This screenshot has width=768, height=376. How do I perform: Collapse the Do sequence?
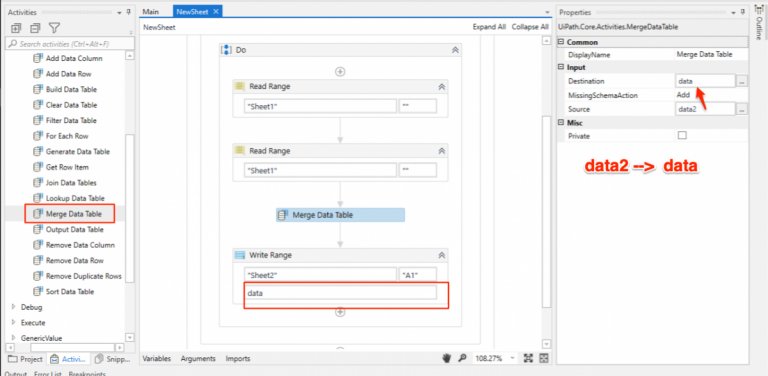click(455, 50)
